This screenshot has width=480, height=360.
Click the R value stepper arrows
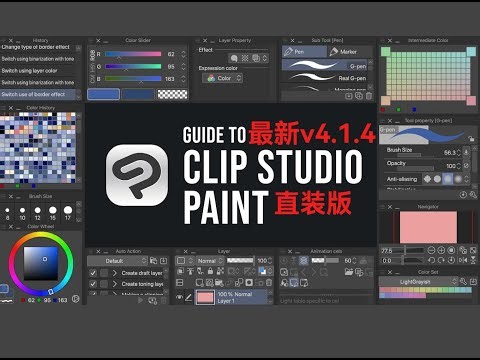(x=183, y=54)
